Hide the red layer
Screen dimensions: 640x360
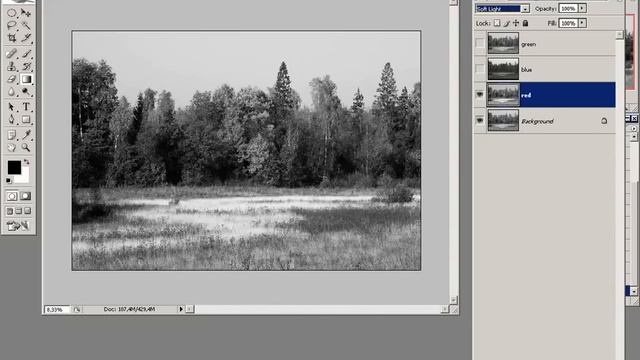coord(480,95)
